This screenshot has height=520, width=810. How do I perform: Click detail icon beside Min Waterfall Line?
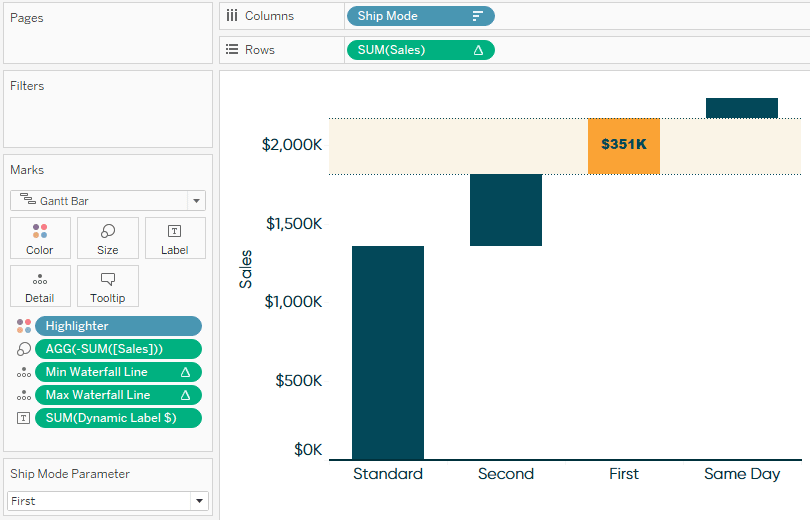pyautogui.click(x=24, y=372)
